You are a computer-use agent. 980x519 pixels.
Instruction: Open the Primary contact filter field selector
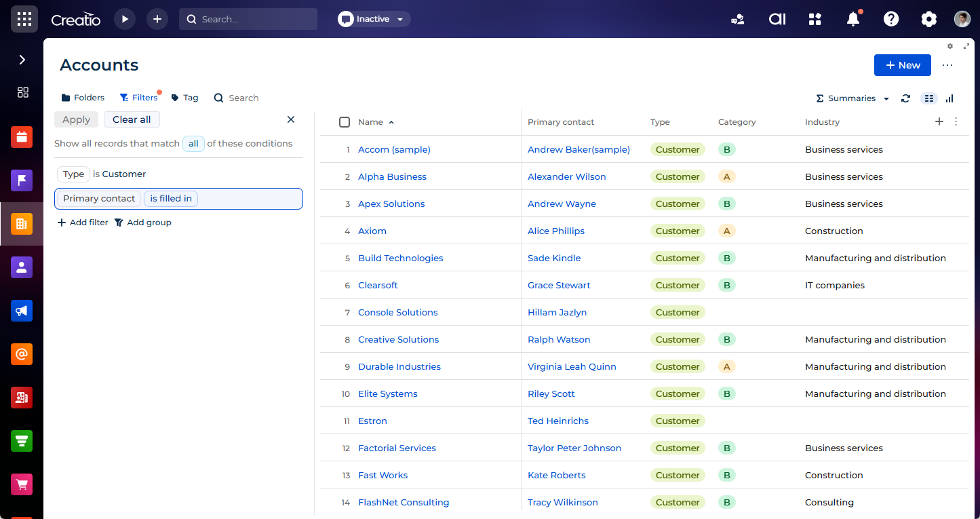click(x=99, y=199)
